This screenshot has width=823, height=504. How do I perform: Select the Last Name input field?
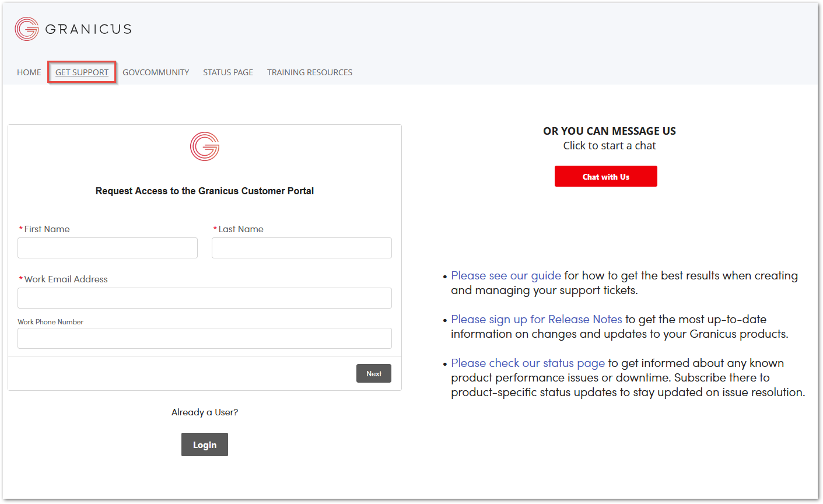coord(301,247)
